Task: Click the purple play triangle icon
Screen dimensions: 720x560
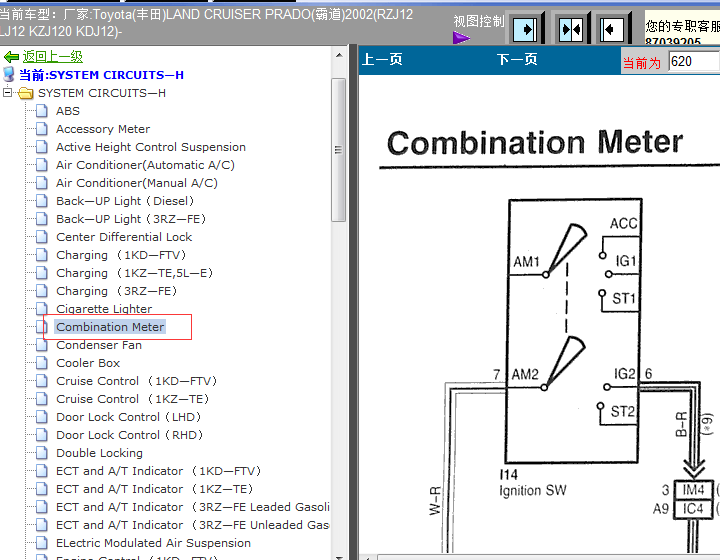Action: pos(461,38)
